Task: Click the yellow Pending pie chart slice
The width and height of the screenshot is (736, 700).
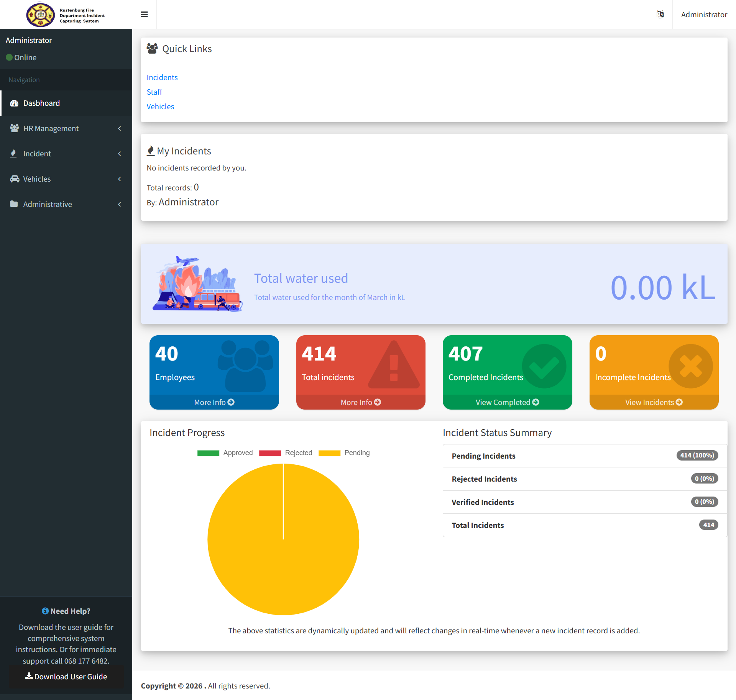Action: tap(283, 539)
